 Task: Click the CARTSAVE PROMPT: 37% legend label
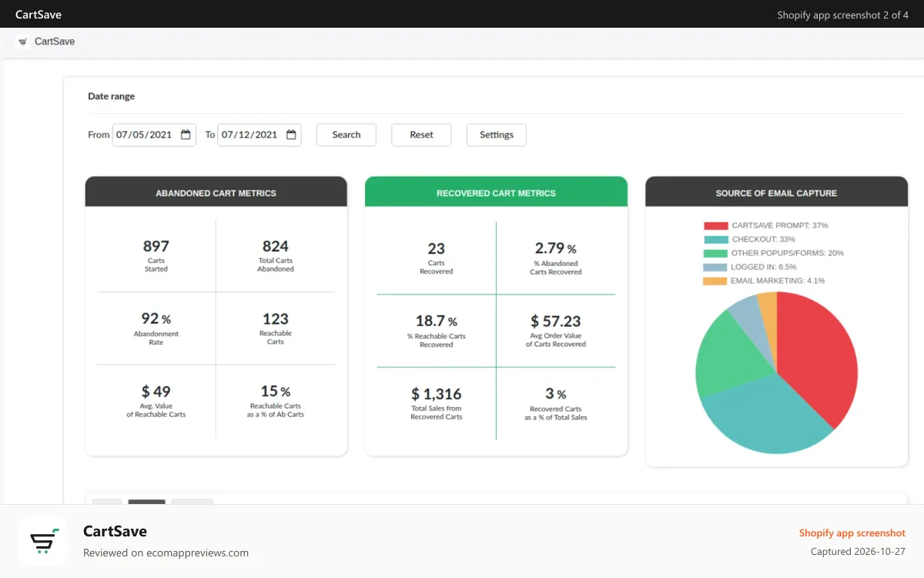point(780,226)
